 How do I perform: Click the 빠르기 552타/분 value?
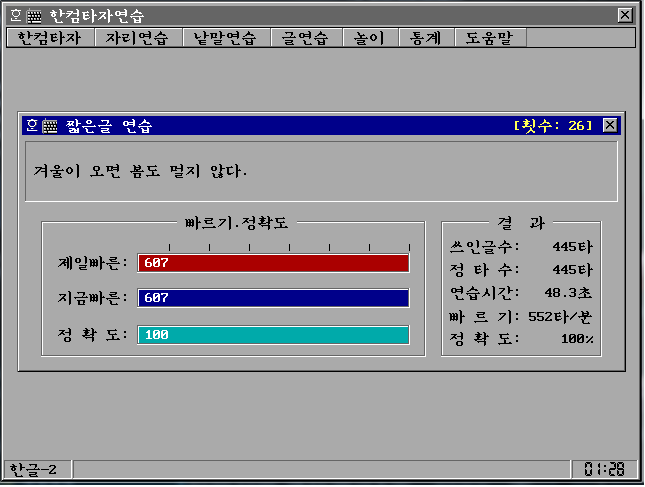click(560, 316)
